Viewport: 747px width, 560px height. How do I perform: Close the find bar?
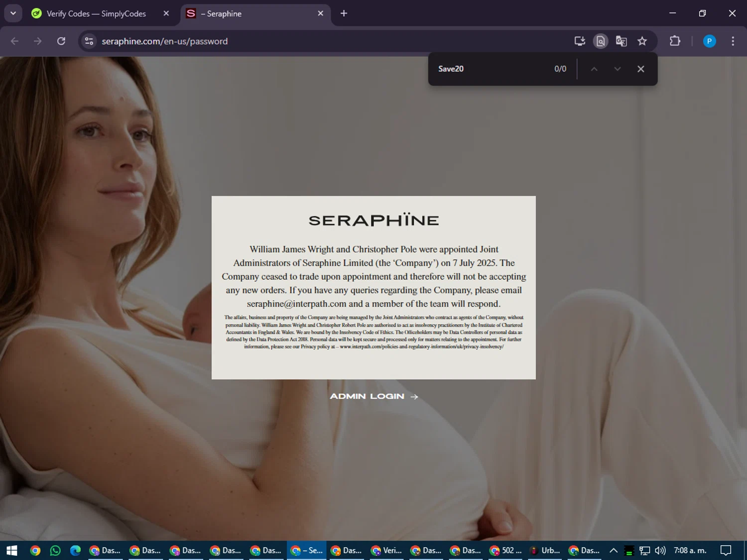click(x=641, y=69)
